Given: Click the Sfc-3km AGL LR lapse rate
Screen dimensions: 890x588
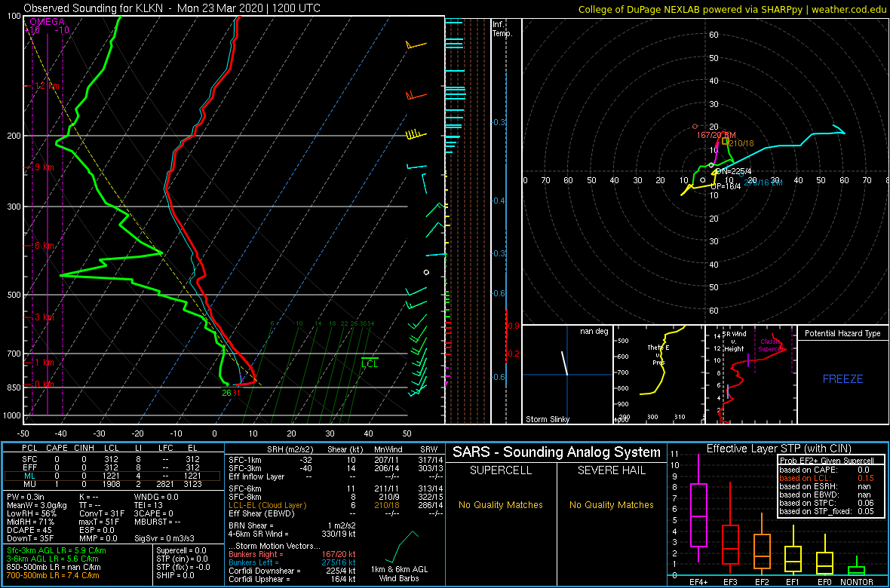Looking at the screenshot, I should tap(57, 550).
